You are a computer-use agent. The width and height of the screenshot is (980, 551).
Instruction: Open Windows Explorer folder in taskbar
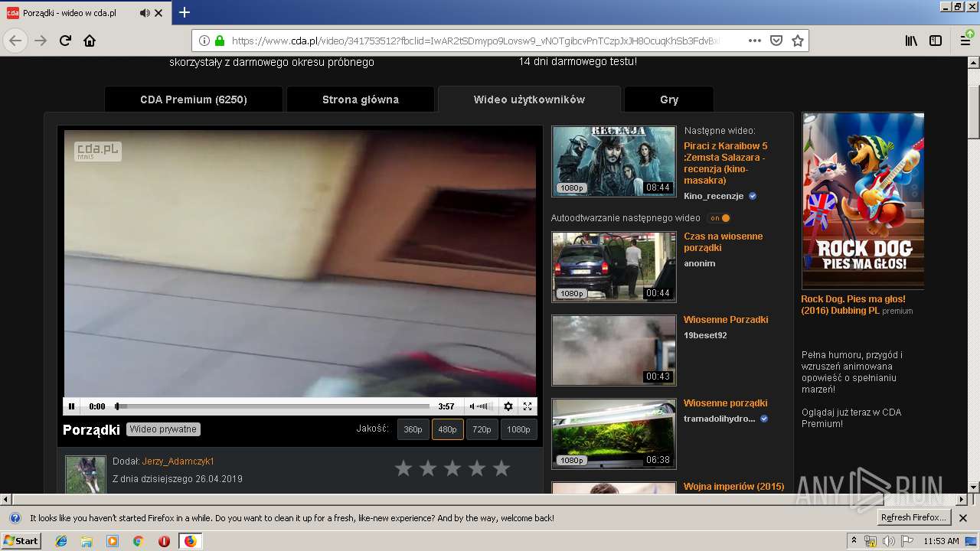click(x=87, y=541)
